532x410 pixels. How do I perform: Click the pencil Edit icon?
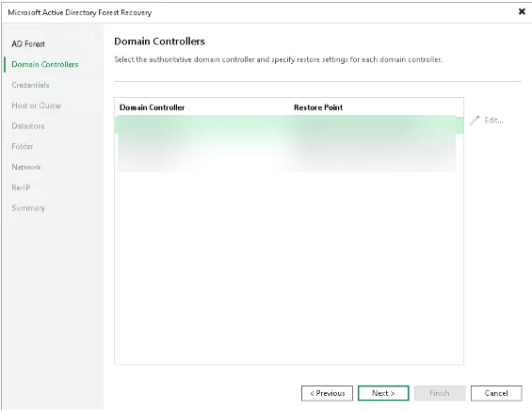pos(475,121)
